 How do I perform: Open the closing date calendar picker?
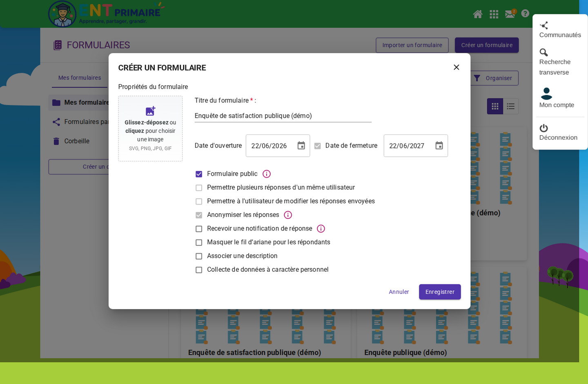point(439,146)
